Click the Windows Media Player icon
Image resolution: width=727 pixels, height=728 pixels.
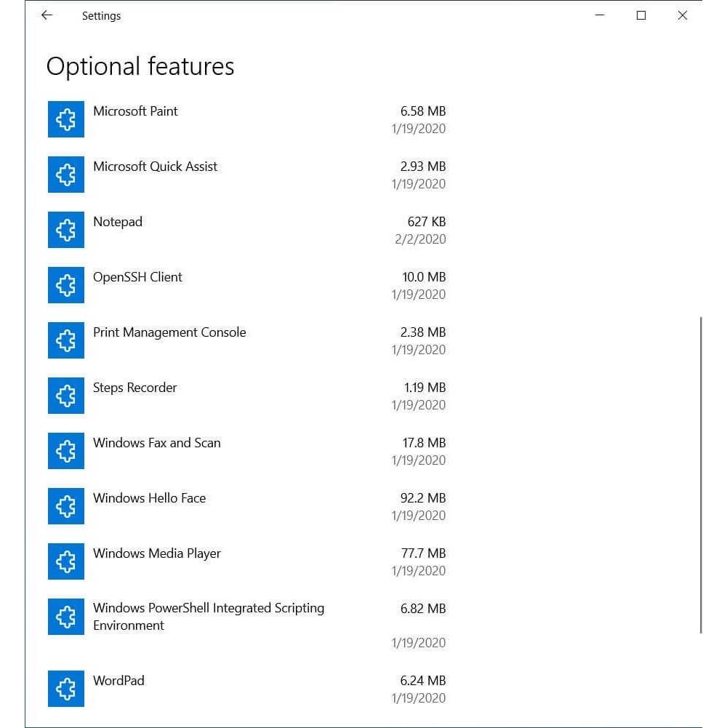pos(66,561)
